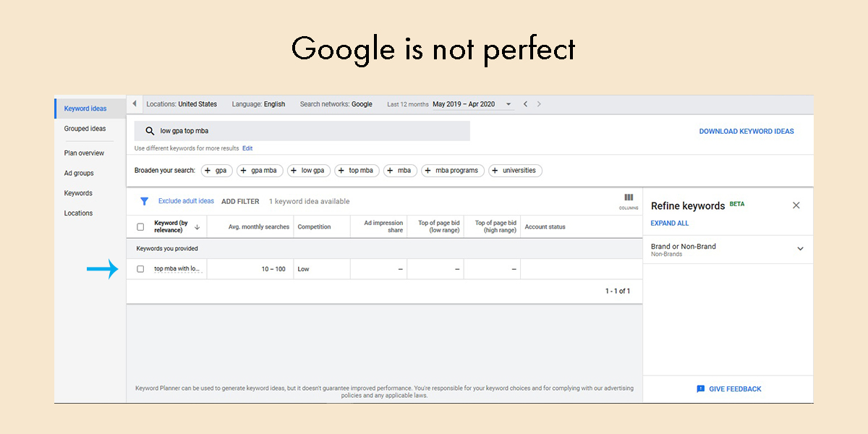Viewport: 868px width, 434px height.
Task: Add 'gpa mba' chip to search
Action: 260,171
